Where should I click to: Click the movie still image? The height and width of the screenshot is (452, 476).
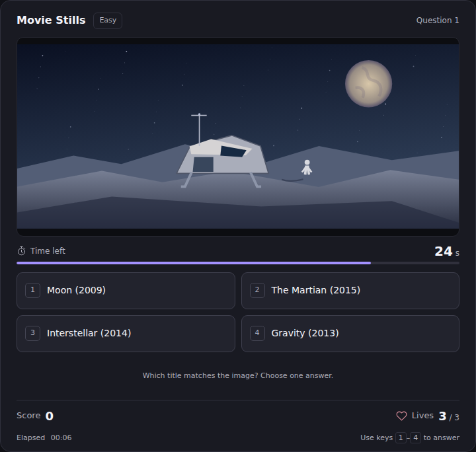click(238, 137)
